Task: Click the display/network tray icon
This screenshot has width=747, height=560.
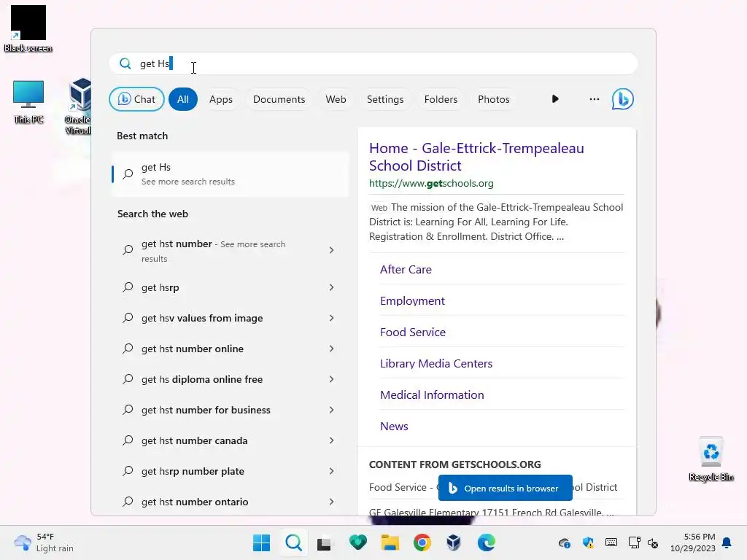Action: [635, 542]
